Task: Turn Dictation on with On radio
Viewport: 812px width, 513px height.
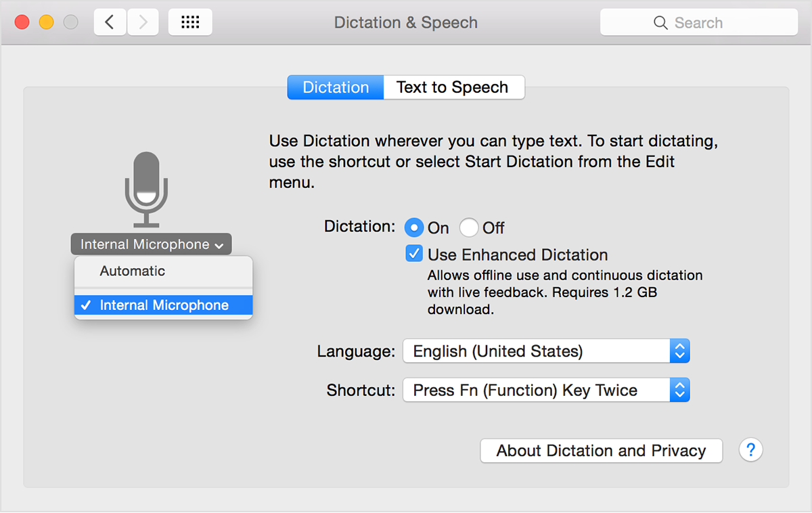Action: tap(414, 227)
